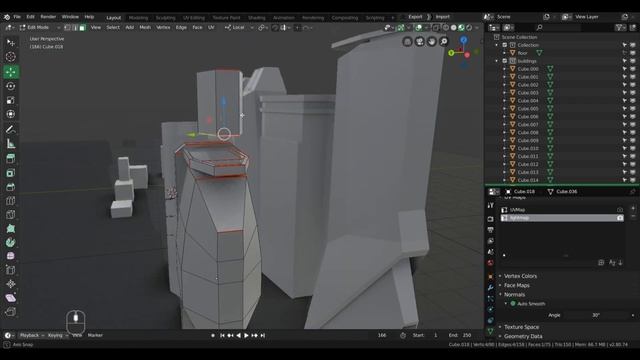
Task: Choose the Inset Faces tool
Action: [11, 173]
